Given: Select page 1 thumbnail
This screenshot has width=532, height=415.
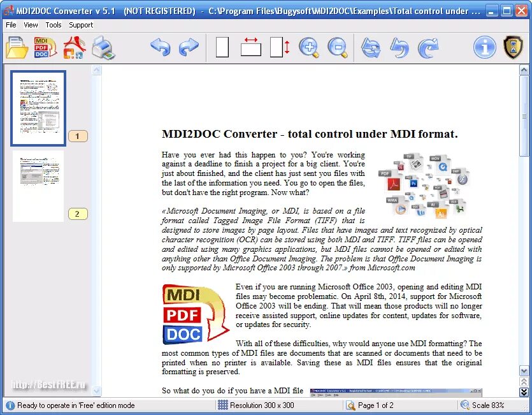Looking at the screenshot, I should [x=38, y=108].
